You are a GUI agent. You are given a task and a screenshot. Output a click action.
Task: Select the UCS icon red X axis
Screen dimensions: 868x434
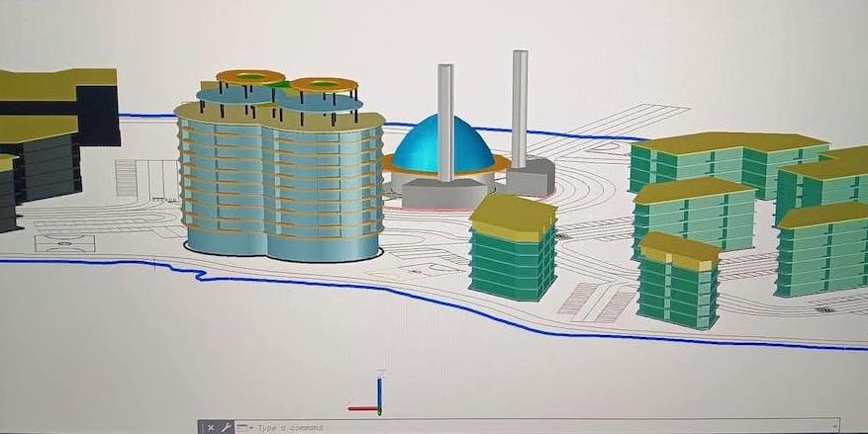pos(362,407)
